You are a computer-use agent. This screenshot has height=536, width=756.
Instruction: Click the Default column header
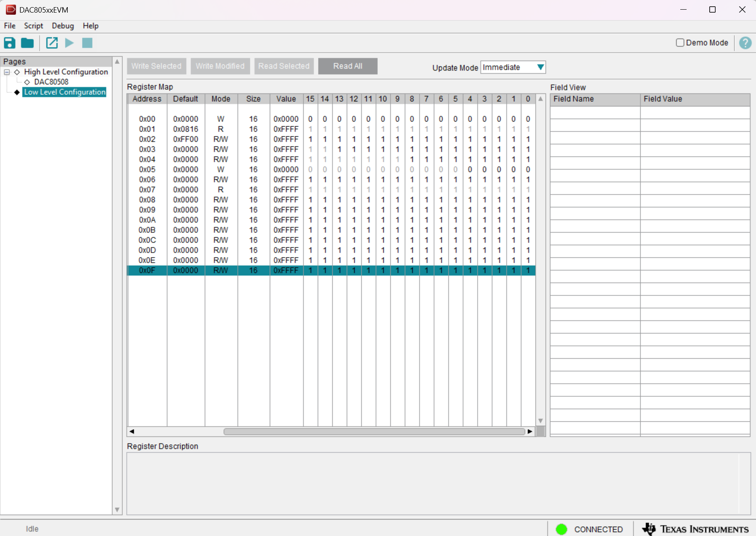click(x=186, y=99)
